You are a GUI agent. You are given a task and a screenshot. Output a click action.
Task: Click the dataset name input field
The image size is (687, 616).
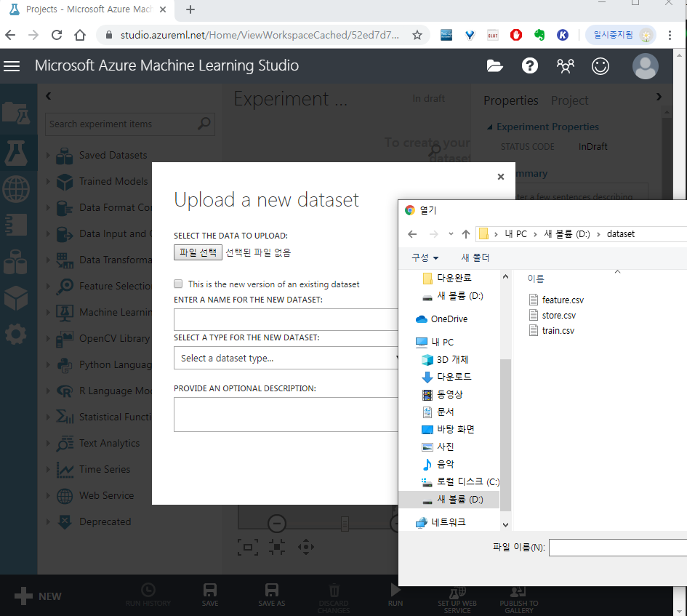(x=286, y=319)
